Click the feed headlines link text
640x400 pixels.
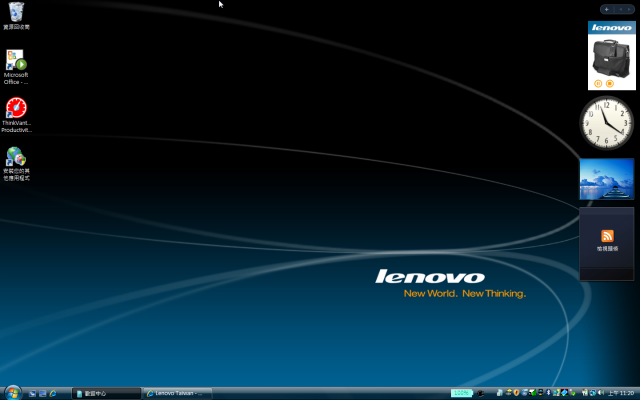(607, 249)
